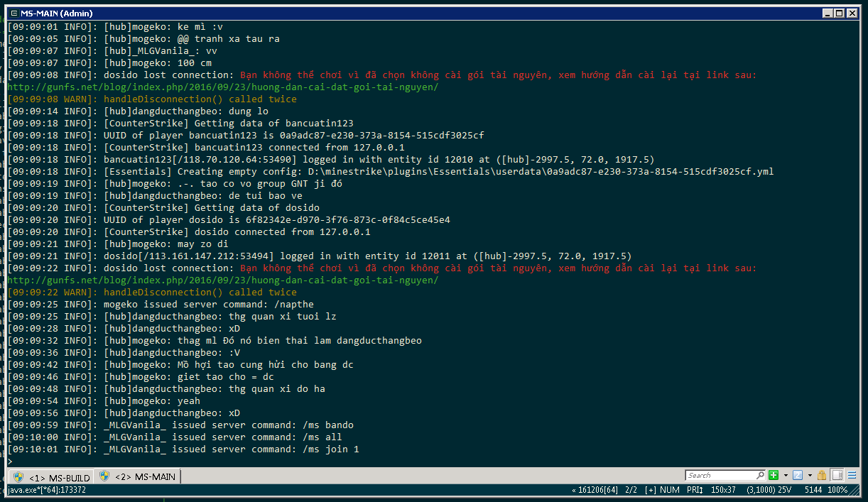868x502 pixels.
Task: Expand the arrow next to active consoles icon
Action: coord(810,475)
